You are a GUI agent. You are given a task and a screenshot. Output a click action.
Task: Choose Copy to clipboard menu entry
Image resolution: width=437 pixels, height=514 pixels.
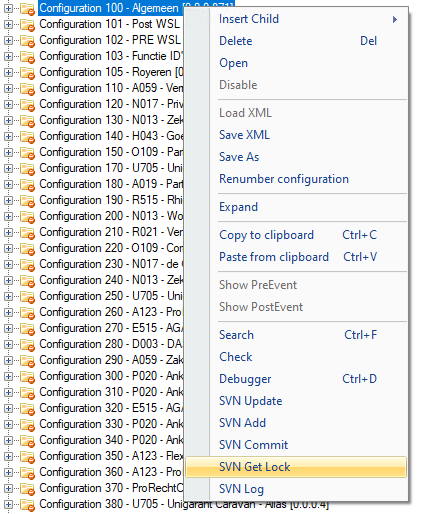266,235
